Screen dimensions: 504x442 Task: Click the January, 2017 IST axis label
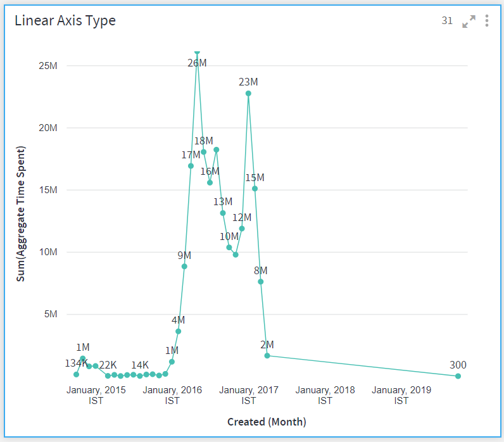[x=248, y=395]
